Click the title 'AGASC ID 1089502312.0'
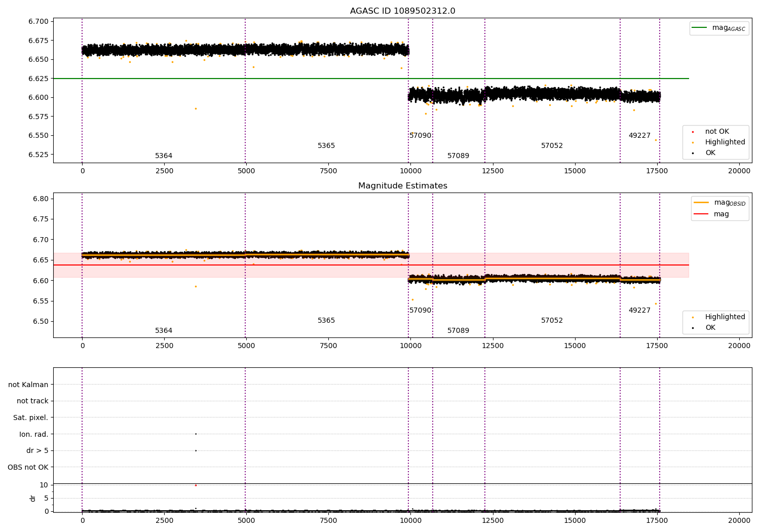This screenshot has height=532, width=760. (x=402, y=11)
